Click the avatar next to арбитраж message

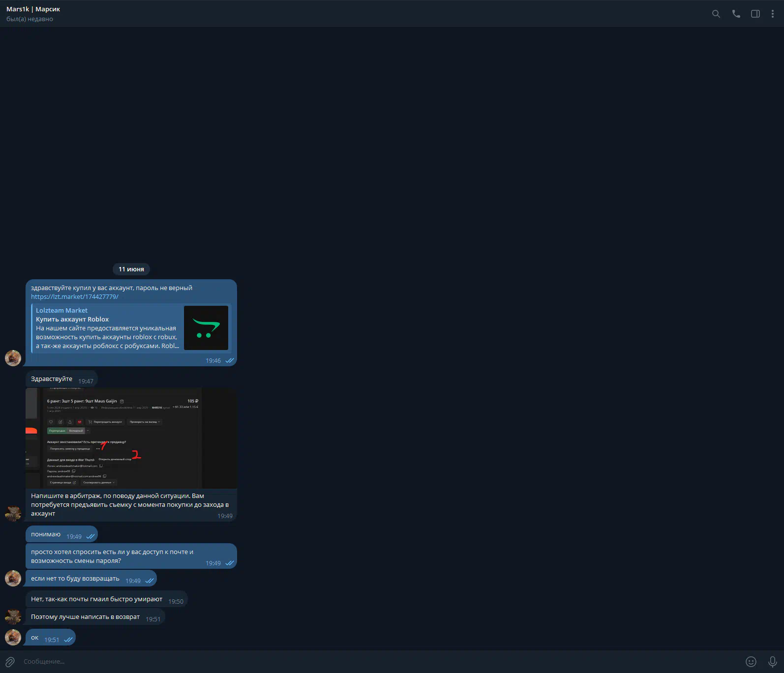point(13,513)
